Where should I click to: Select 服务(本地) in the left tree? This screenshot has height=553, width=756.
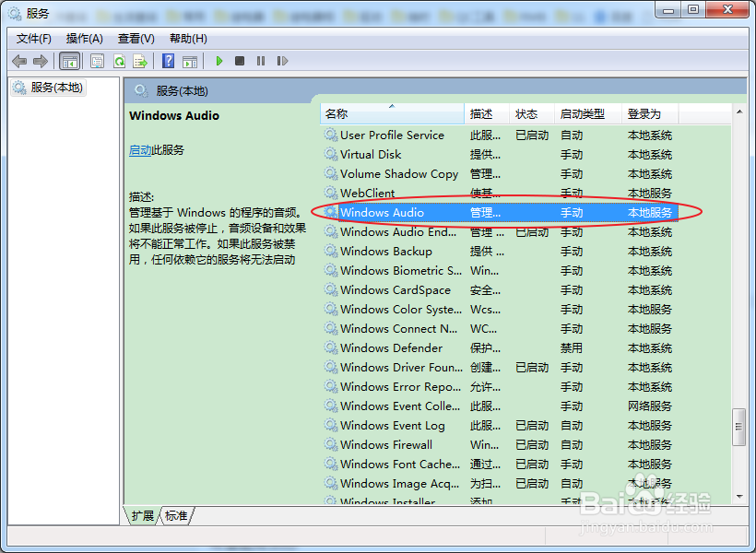[x=49, y=88]
